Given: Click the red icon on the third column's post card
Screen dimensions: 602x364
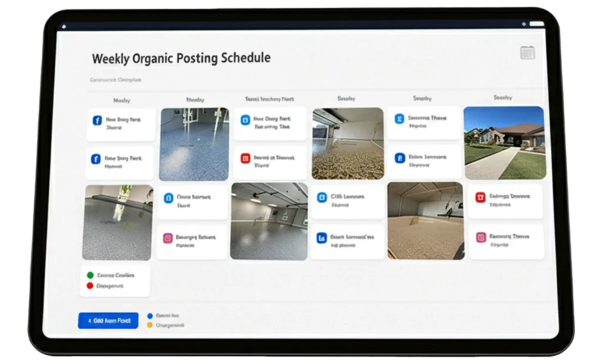Looking at the screenshot, I should tap(246, 159).
